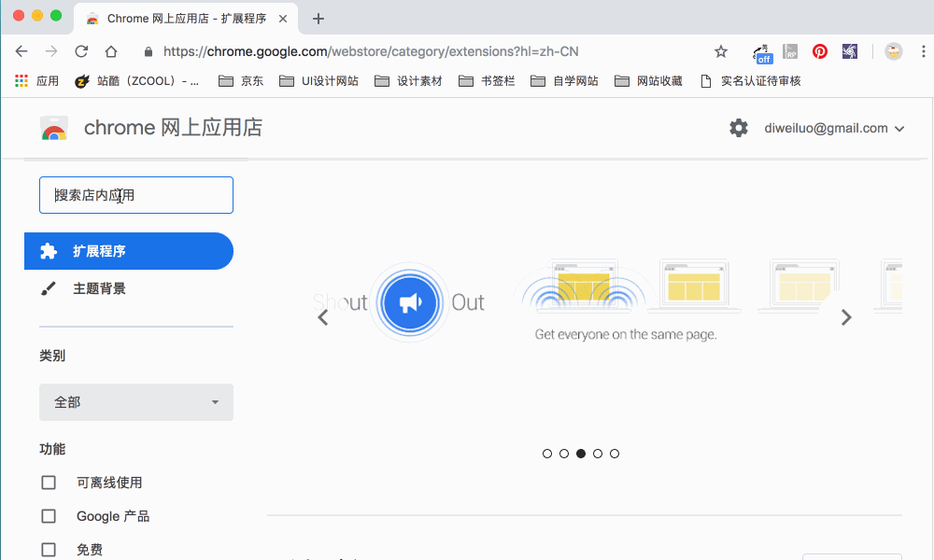Check the 可离线使用 checkbox
Image resolution: width=934 pixels, height=560 pixels.
[49, 483]
